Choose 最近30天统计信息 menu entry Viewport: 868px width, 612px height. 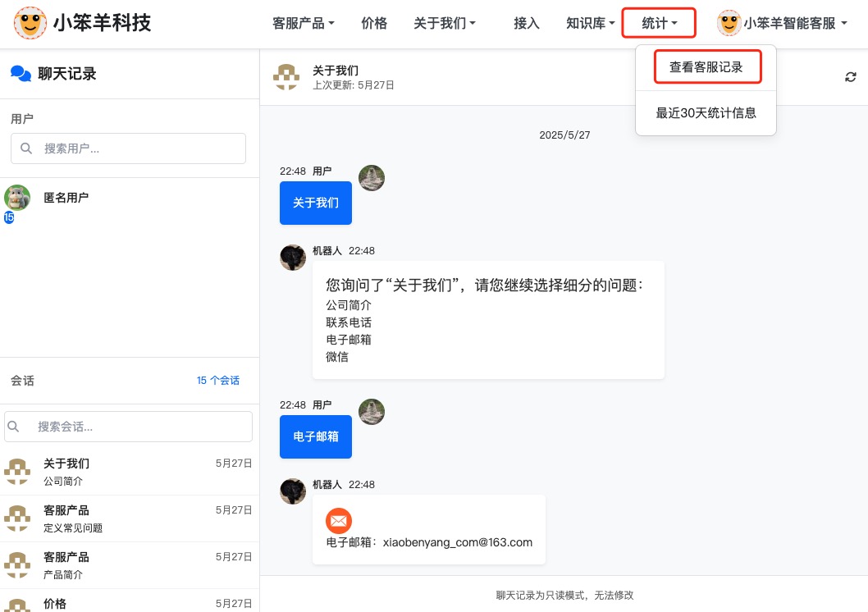706,113
